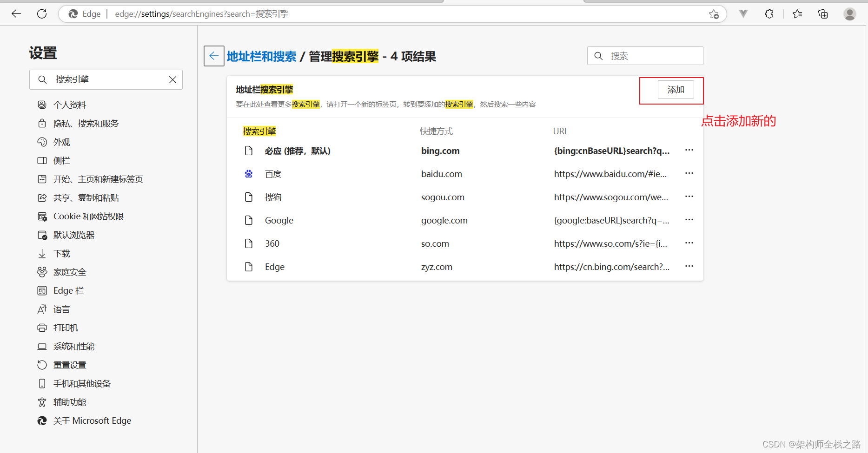
Task: Clear the 搜索引擎 settings search with X
Action: coord(172,79)
